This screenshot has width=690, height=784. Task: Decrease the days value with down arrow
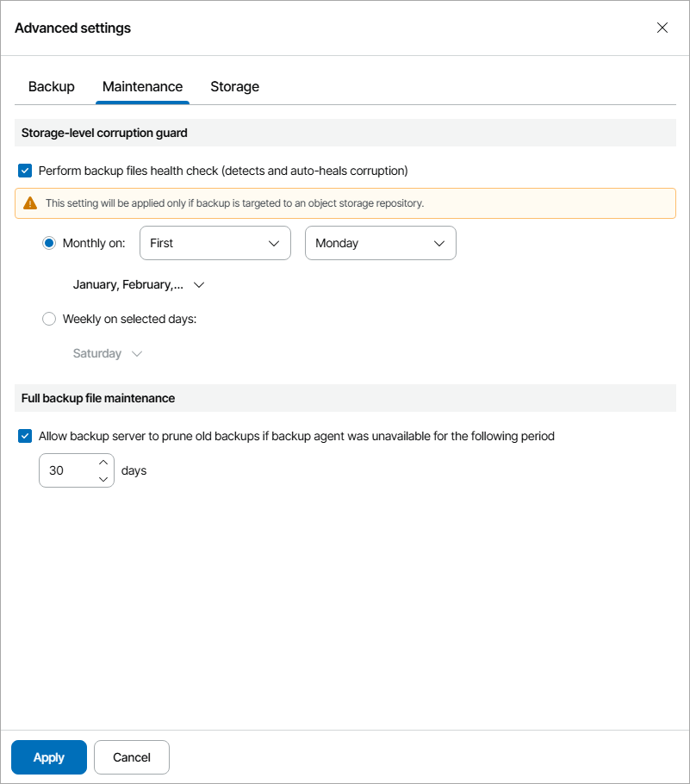click(103, 479)
